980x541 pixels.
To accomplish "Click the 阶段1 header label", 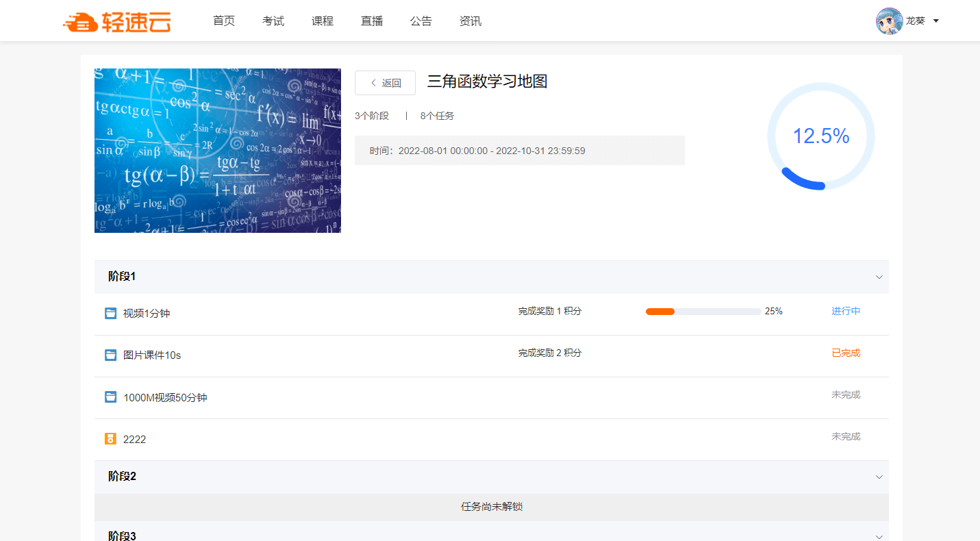I will click(122, 277).
